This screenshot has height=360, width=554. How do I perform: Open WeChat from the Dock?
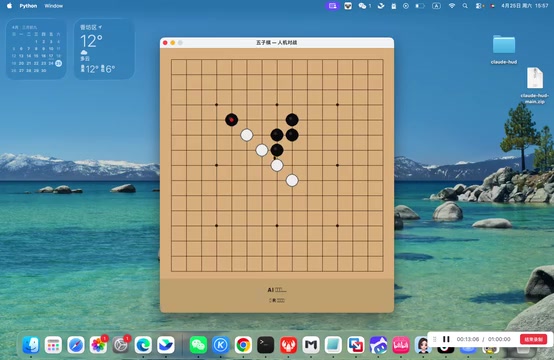(198, 345)
